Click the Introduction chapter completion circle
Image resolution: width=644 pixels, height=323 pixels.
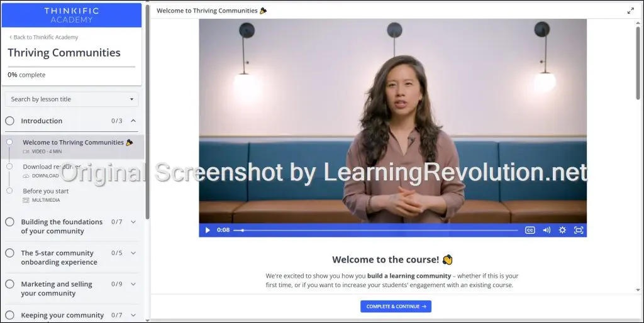tap(9, 121)
